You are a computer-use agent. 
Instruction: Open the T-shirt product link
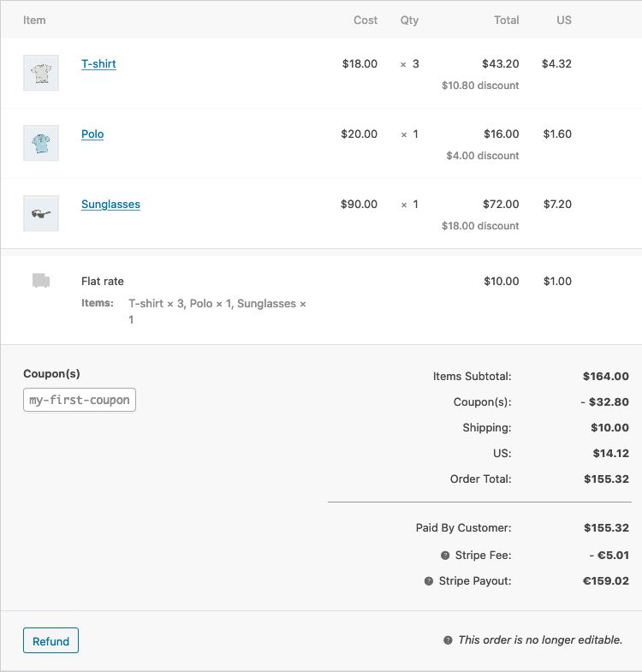[98, 64]
